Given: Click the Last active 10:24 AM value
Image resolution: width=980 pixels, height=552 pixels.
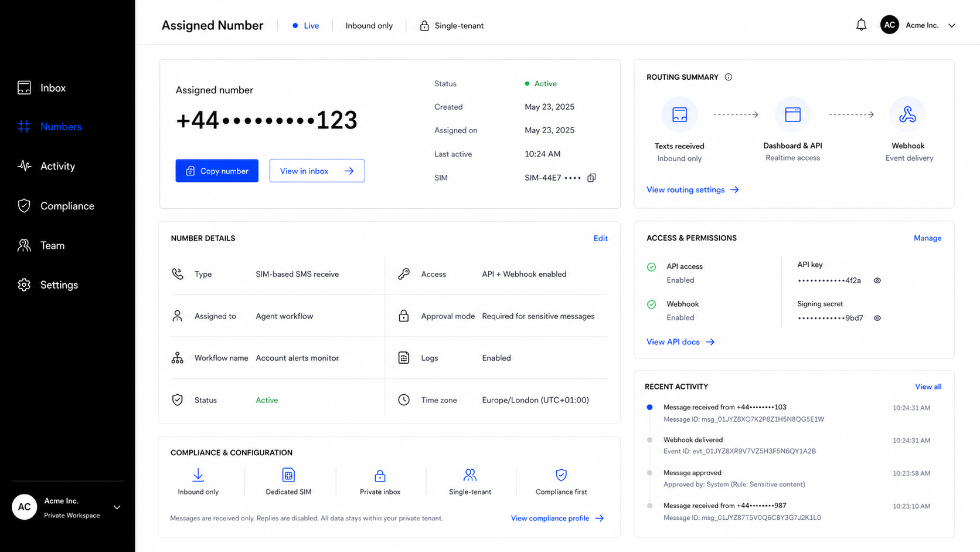Looking at the screenshot, I should pos(543,154).
